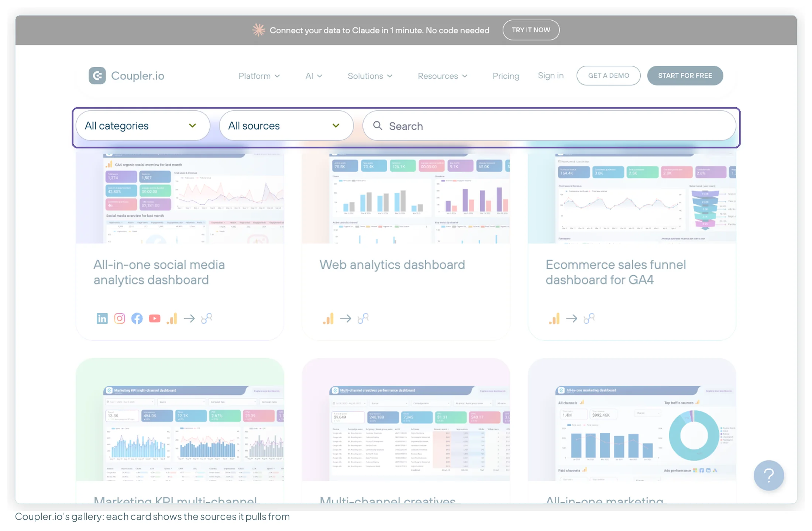Click the destination icon on the social media card
Screen dimensions: 812x531
click(x=207, y=318)
